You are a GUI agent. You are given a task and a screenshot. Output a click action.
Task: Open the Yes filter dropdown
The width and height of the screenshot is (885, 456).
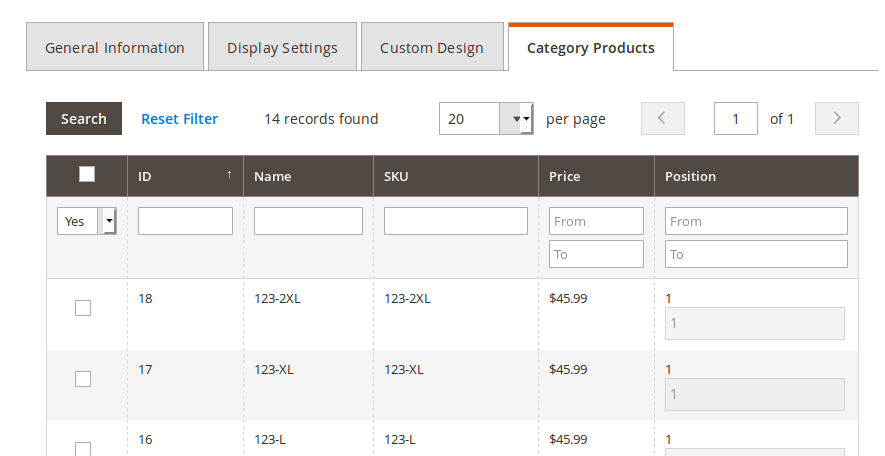86,221
